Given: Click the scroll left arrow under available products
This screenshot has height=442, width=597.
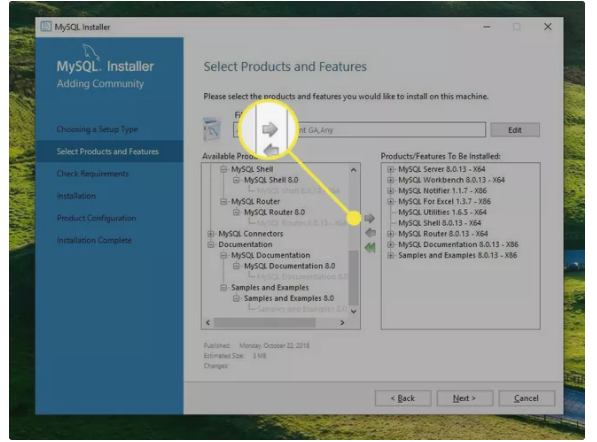Looking at the screenshot, I should 208,322.
